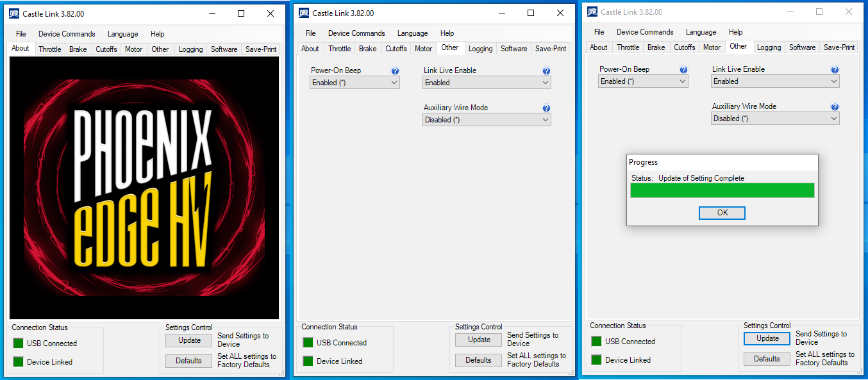This screenshot has width=868, height=380.
Task: Maximize the left Castle Link window
Action: pos(241,13)
